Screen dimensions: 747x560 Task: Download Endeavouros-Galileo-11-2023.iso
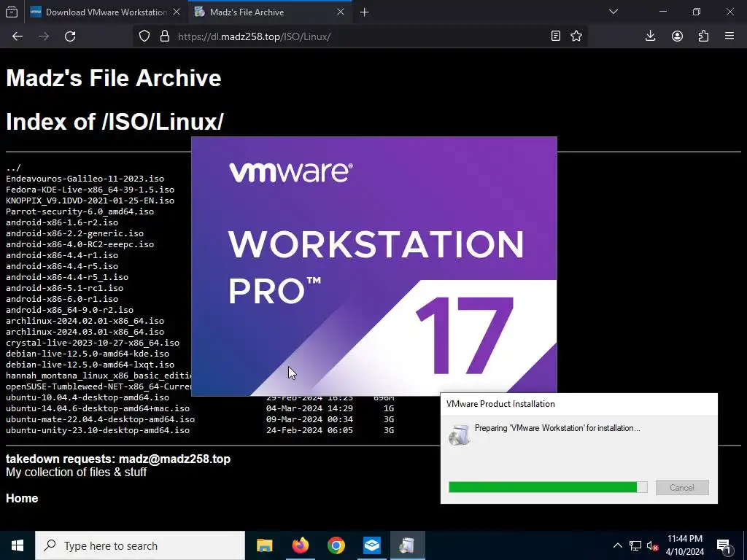click(x=85, y=179)
